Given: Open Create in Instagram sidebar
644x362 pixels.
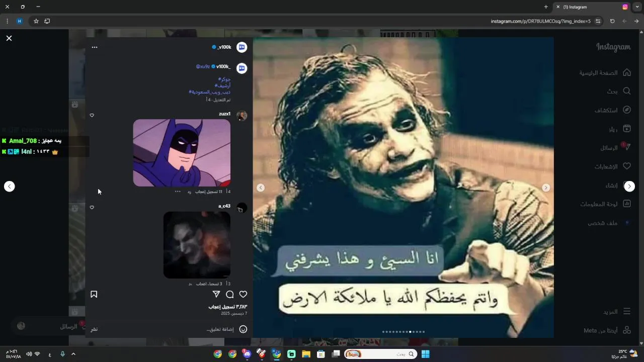Looking at the screenshot, I should [x=617, y=185].
